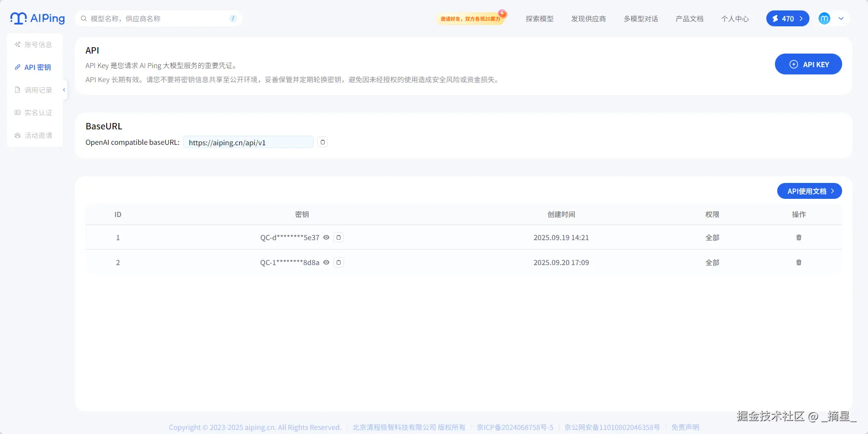This screenshot has height=434, width=868.
Task: Go to 探索模型
Action: pos(540,19)
